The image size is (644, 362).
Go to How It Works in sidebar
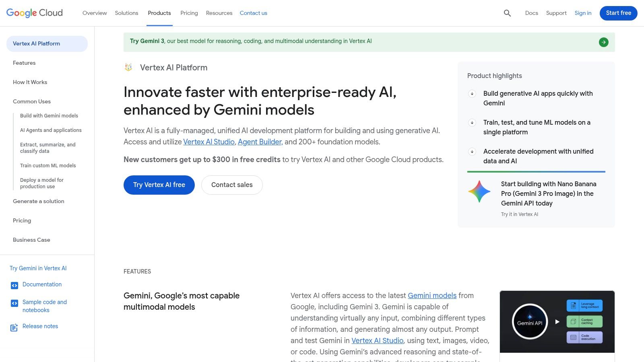[30, 82]
